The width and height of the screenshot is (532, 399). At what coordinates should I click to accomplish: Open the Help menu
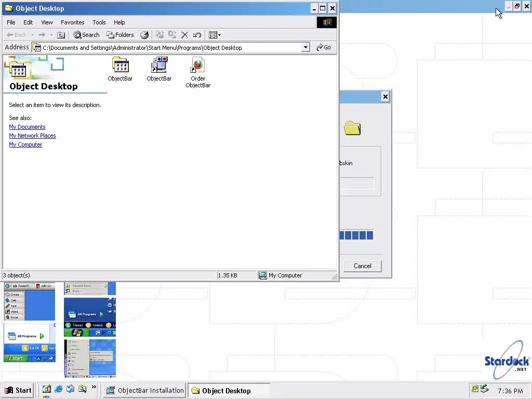119,22
